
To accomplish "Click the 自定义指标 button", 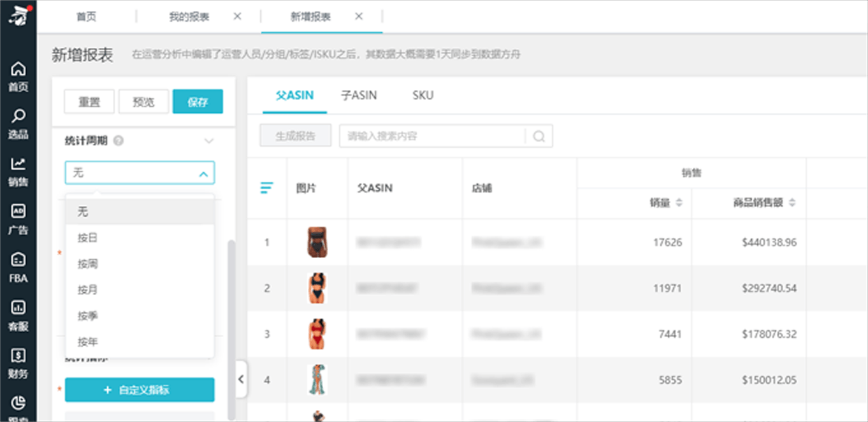I will click(x=140, y=390).
